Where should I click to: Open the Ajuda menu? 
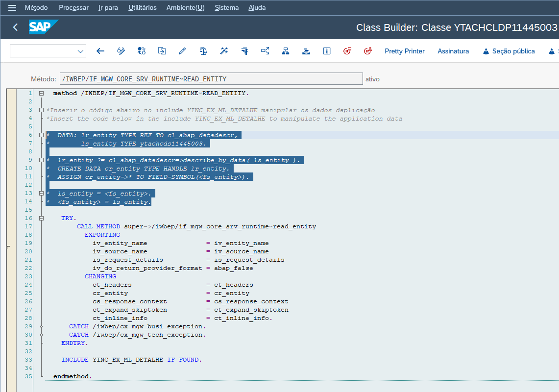pos(257,7)
